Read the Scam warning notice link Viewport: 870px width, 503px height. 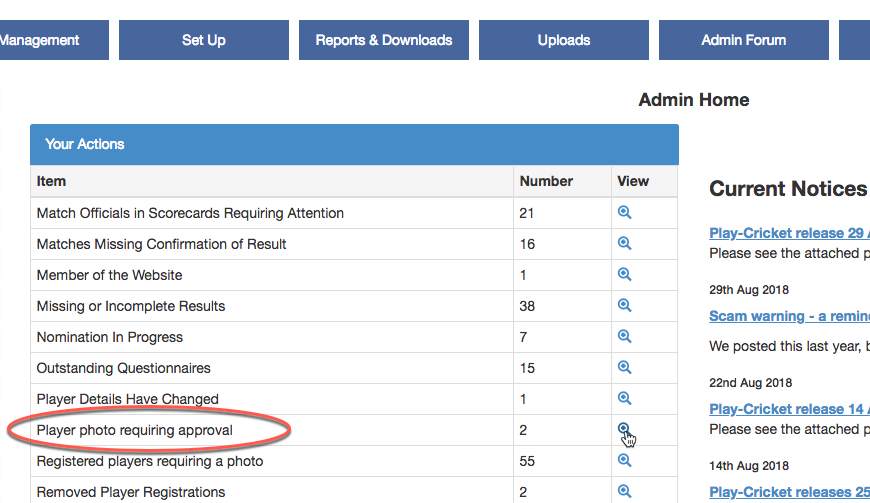(x=789, y=316)
